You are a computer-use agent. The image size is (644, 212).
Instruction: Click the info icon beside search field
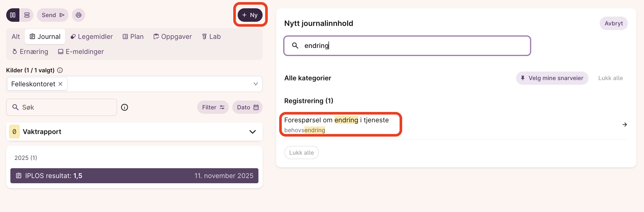click(x=125, y=107)
